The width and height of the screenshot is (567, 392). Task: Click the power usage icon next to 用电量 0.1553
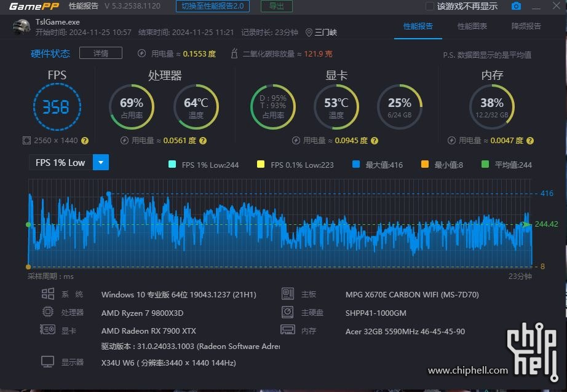tap(141, 53)
